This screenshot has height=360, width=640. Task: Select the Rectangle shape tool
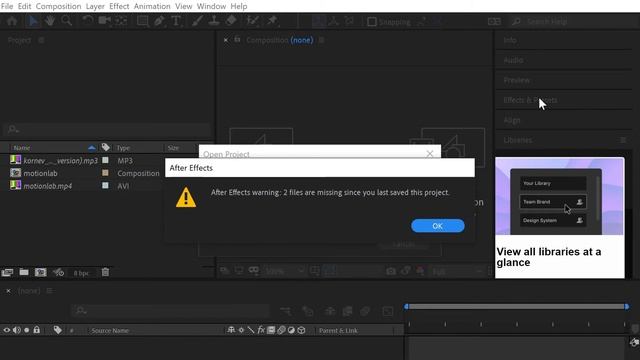[x=143, y=21]
